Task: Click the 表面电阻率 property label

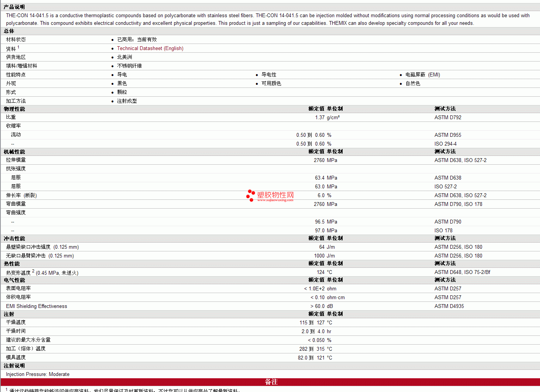Action: pos(18,288)
